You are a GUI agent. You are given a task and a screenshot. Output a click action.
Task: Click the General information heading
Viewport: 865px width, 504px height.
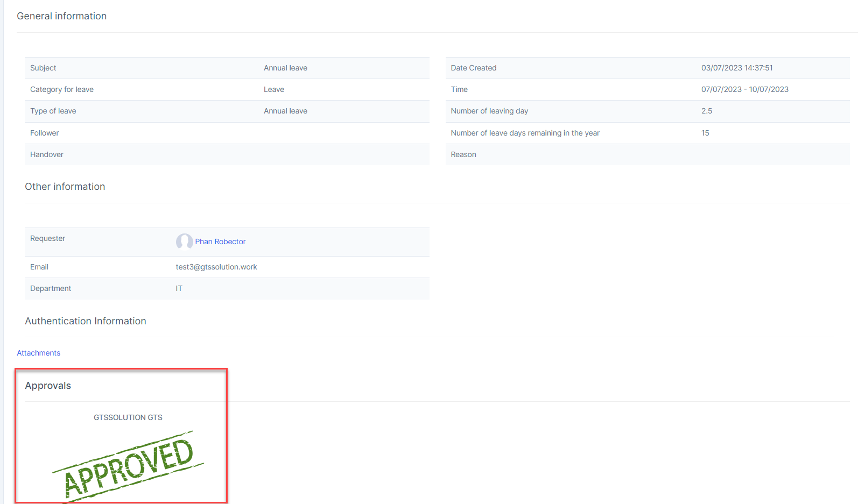coord(61,16)
